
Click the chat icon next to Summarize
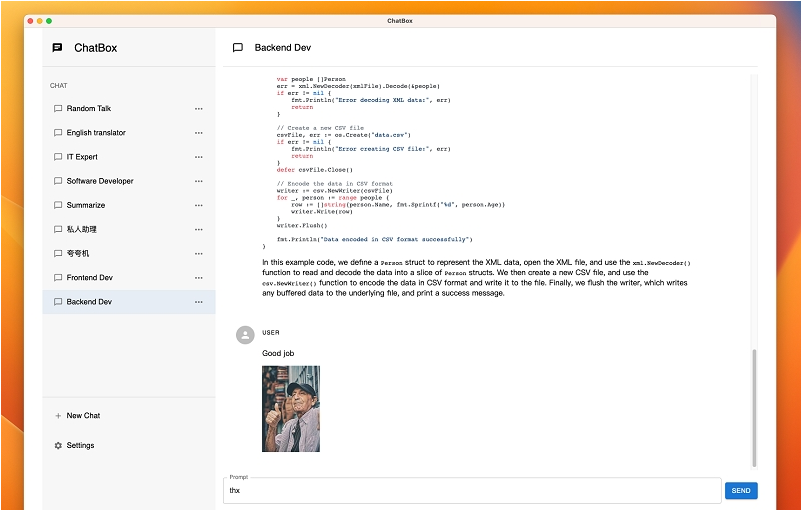58,205
